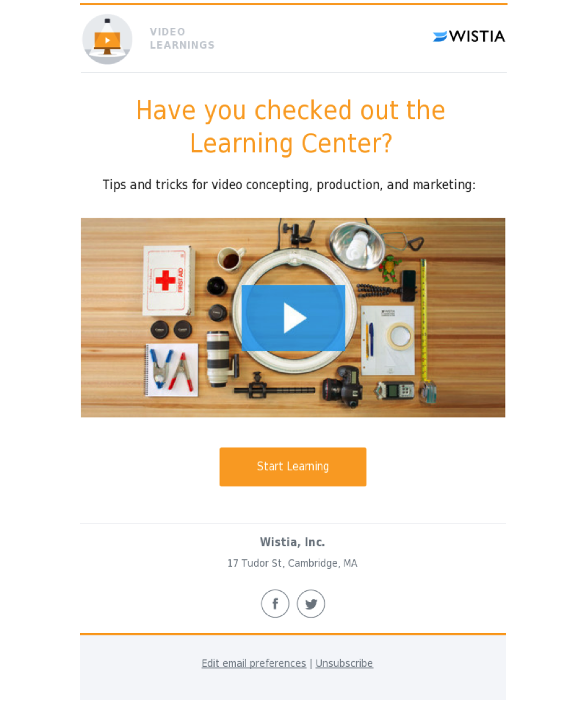This screenshot has height=715, width=588.
Task: Click the Wistia, Inc. footer name
Action: (293, 542)
